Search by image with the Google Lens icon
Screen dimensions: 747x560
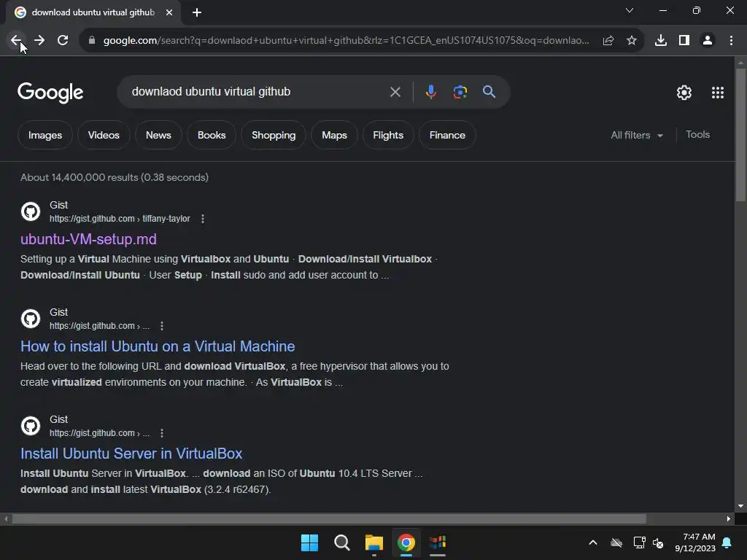coord(460,92)
